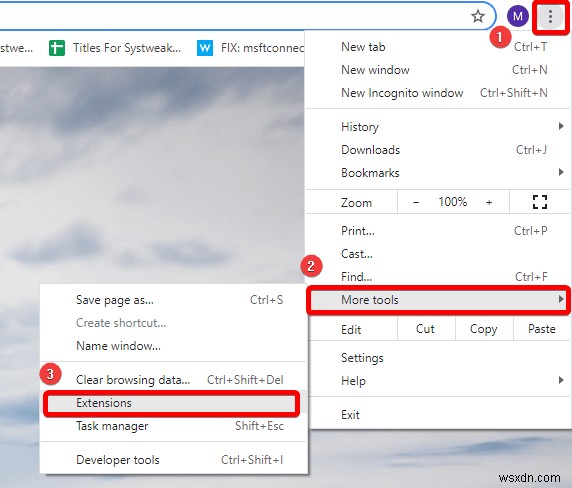572x488 pixels.
Task: Click the blue W bookmark icon
Action: pos(205,48)
